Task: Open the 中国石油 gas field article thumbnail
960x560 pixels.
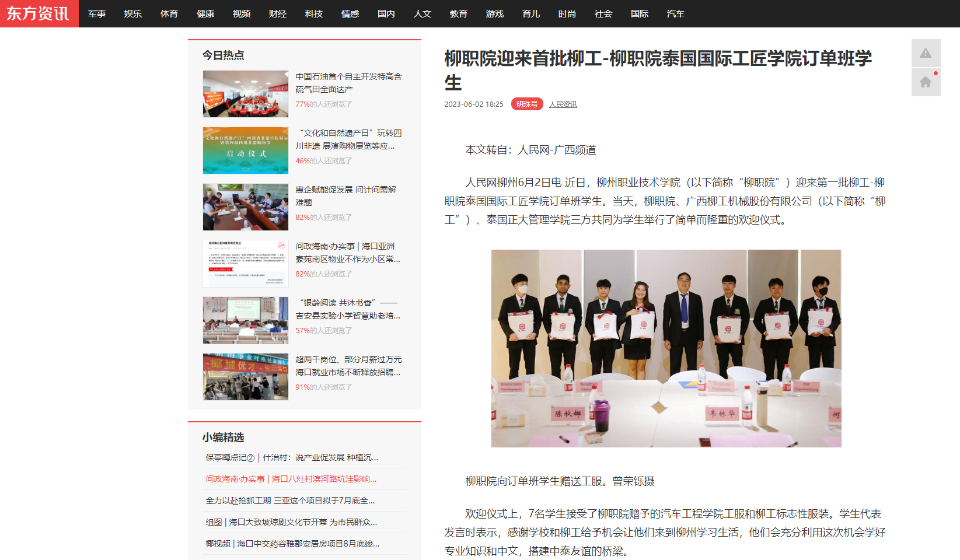Action: [246, 94]
